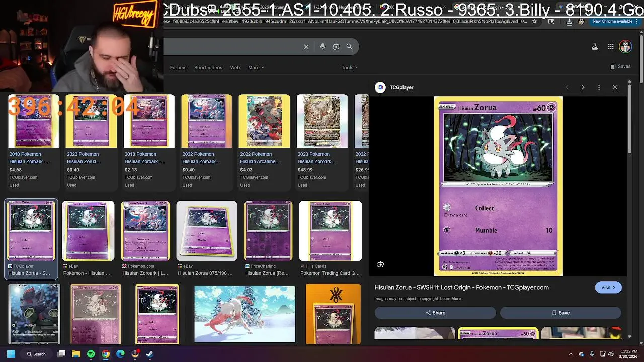Open Chrome downloads icon
This screenshot has width=644, height=362.
(x=569, y=22)
